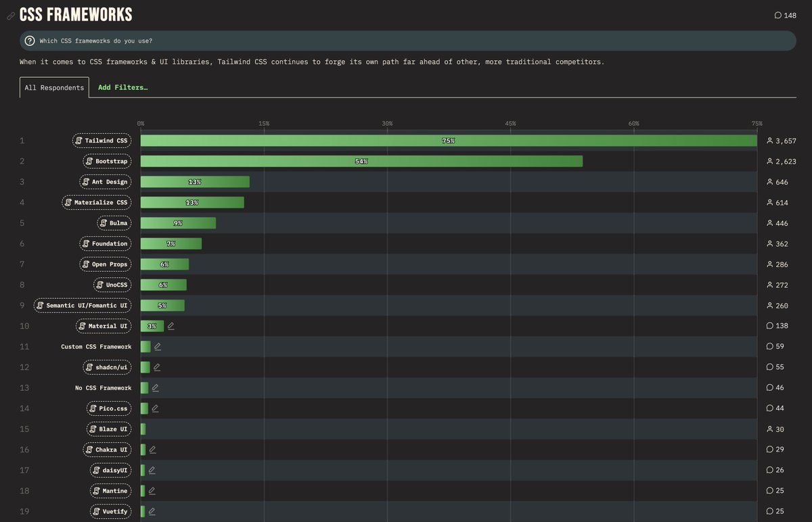812x522 pixels.
Task: Open the 44 comments for Pico.css
Action: click(x=775, y=408)
